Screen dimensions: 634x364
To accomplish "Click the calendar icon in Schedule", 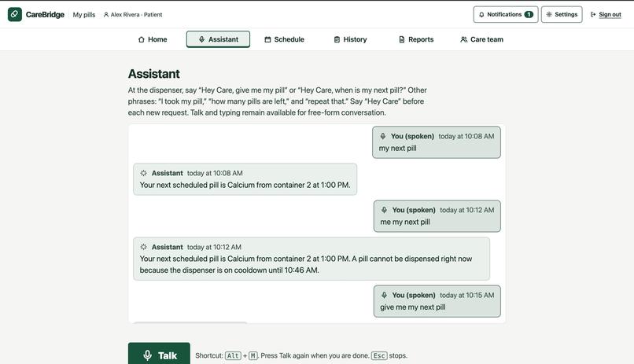I will pos(267,39).
